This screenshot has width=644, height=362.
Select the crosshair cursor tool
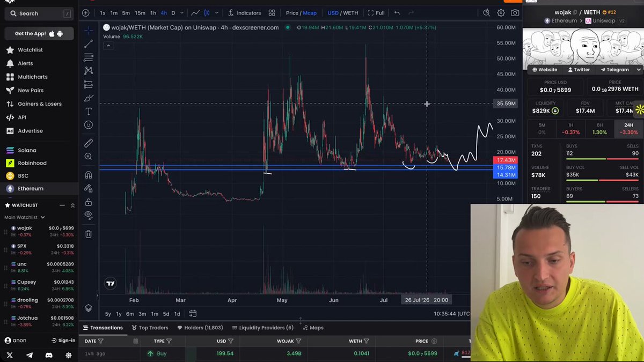click(89, 30)
